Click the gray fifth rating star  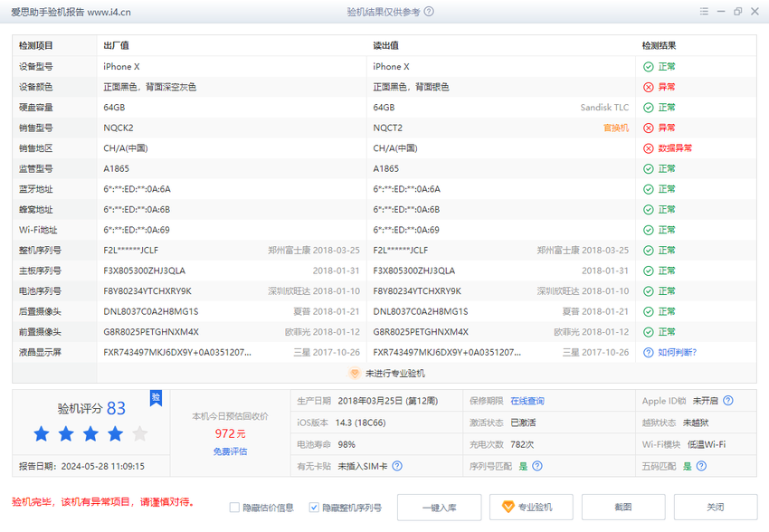(x=139, y=433)
